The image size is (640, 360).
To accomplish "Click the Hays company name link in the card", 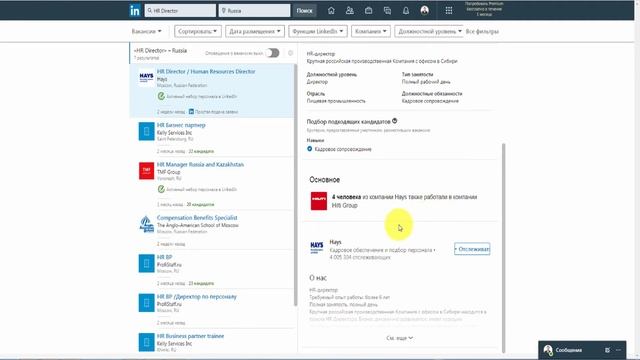I will (x=335, y=242).
